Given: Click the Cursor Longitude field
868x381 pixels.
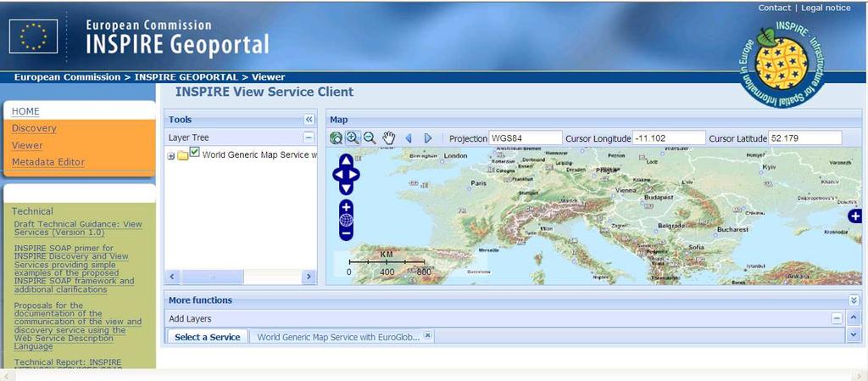Looking at the screenshot, I should [x=669, y=138].
